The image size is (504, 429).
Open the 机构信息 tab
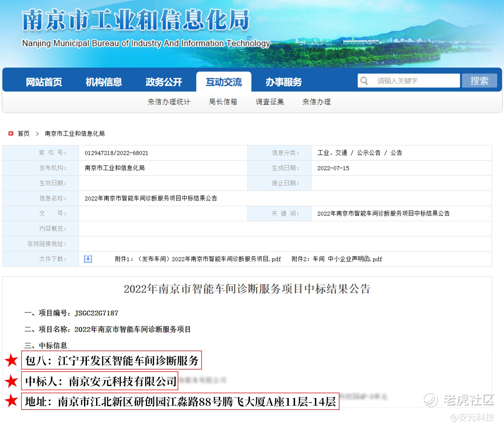(104, 82)
